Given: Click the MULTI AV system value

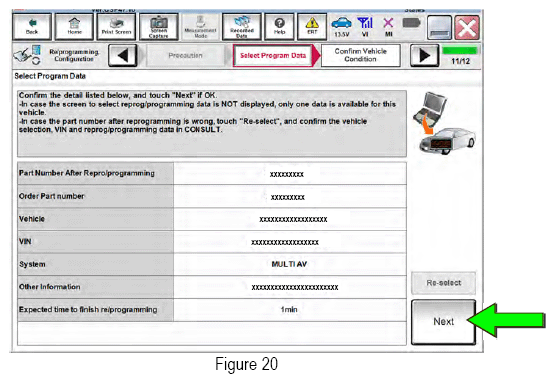Looking at the screenshot, I should 289,264.
